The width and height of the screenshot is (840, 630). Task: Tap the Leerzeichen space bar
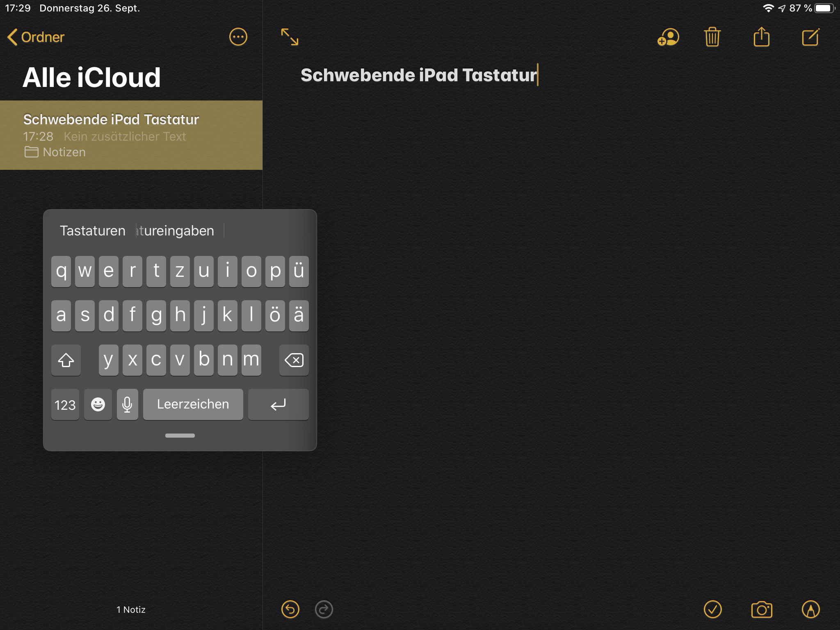(193, 404)
